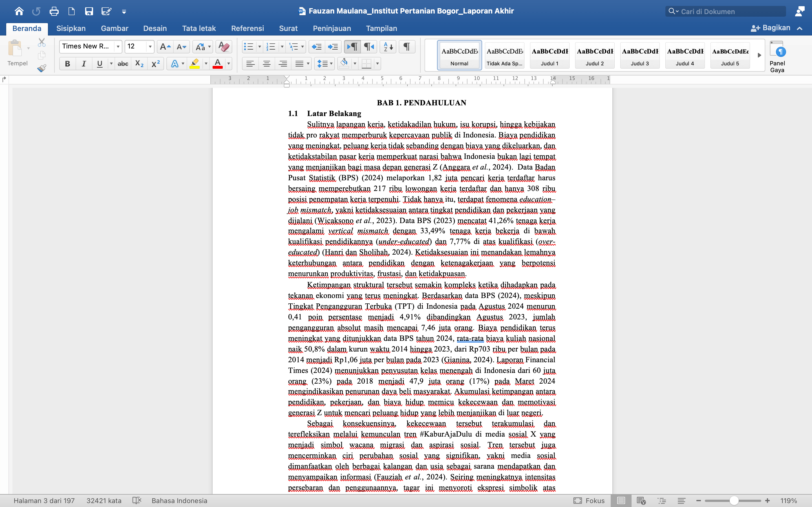Screen dimensions: 812x507
Task: Toggle Bold formatting
Action: point(67,64)
